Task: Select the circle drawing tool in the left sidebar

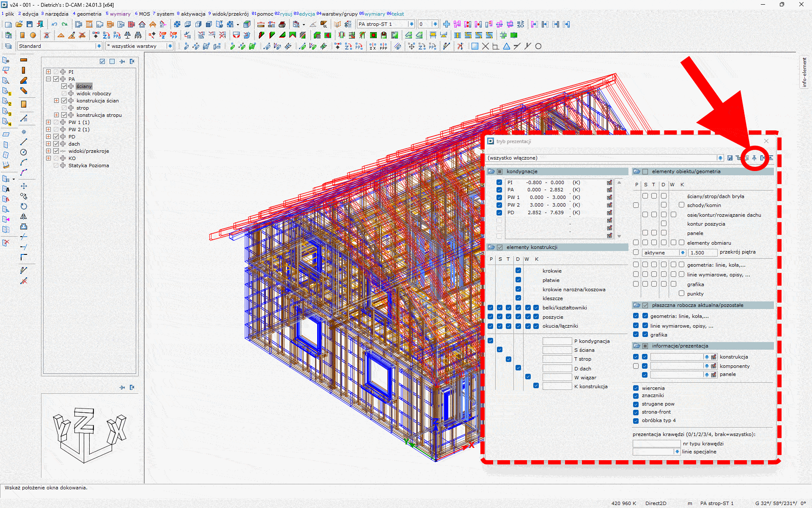Action: click(x=24, y=152)
